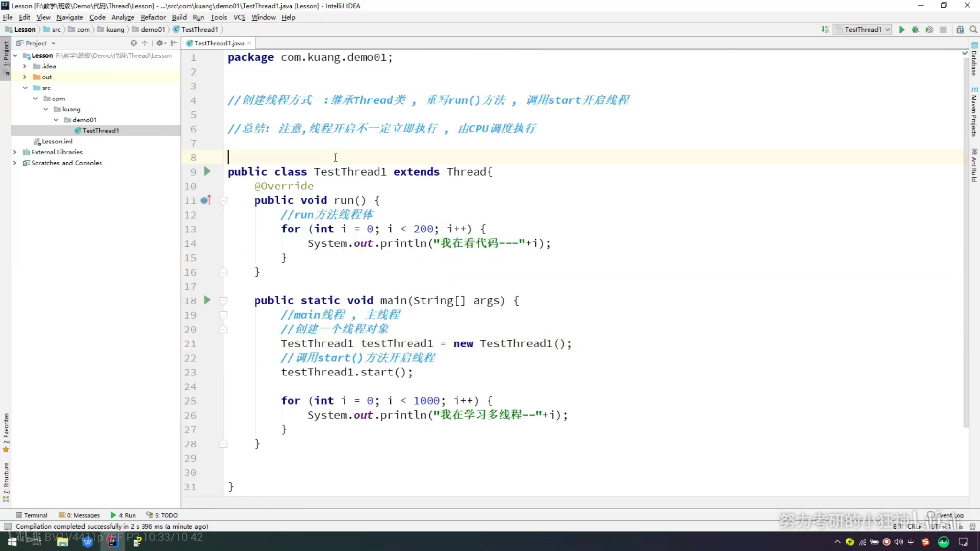This screenshot has width=980, height=551.
Task: Click the build project icon
Action: coord(825,30)
